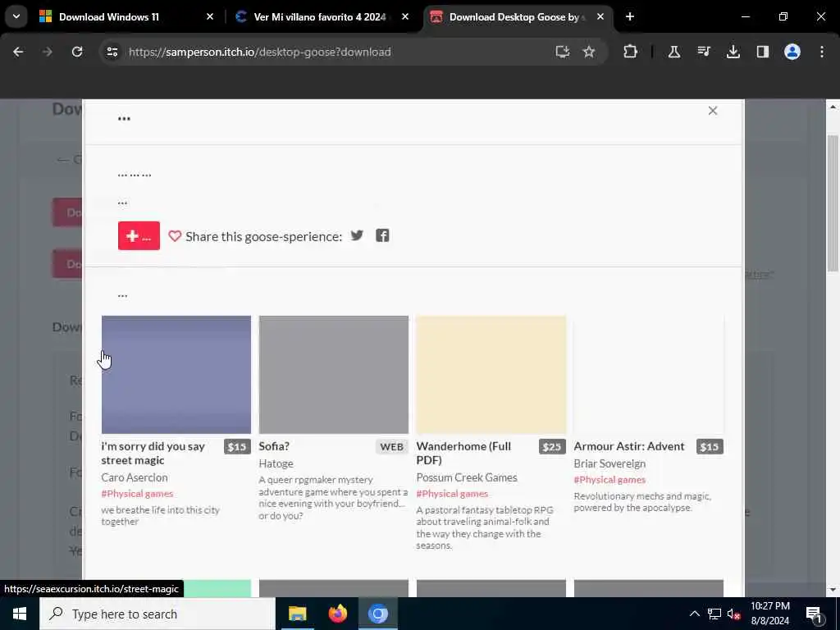
Task: Click #Physical games tag under Briar Sovereign
Action: 609,479
